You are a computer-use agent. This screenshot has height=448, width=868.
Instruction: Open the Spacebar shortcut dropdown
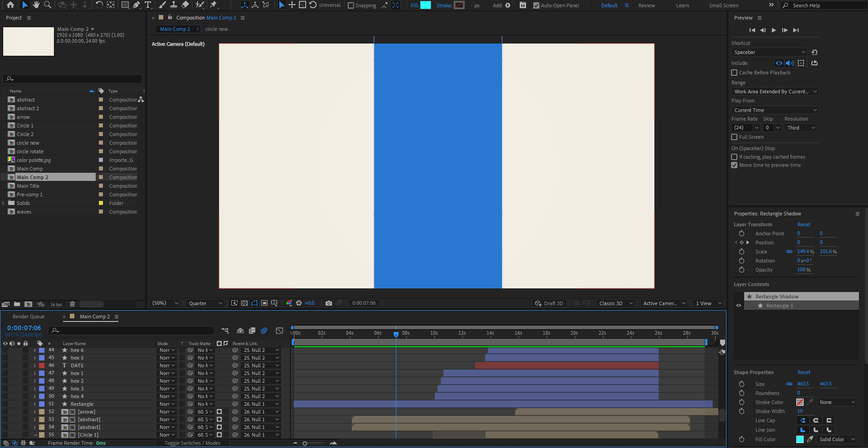(769, 52)
